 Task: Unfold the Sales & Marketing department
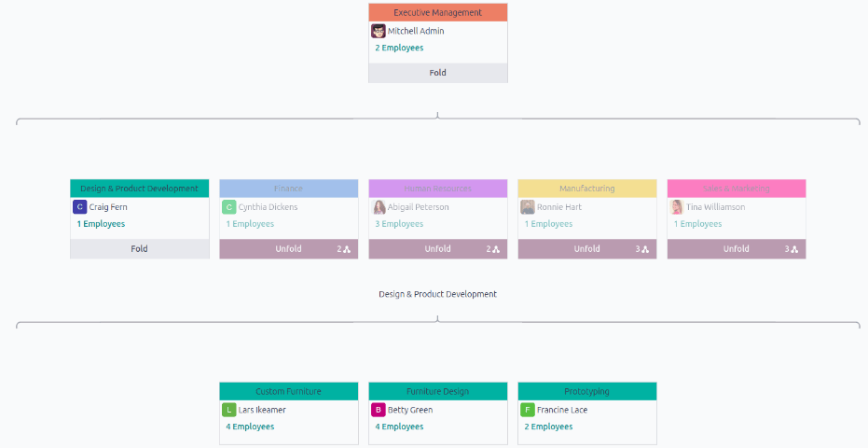coord(736,249)
